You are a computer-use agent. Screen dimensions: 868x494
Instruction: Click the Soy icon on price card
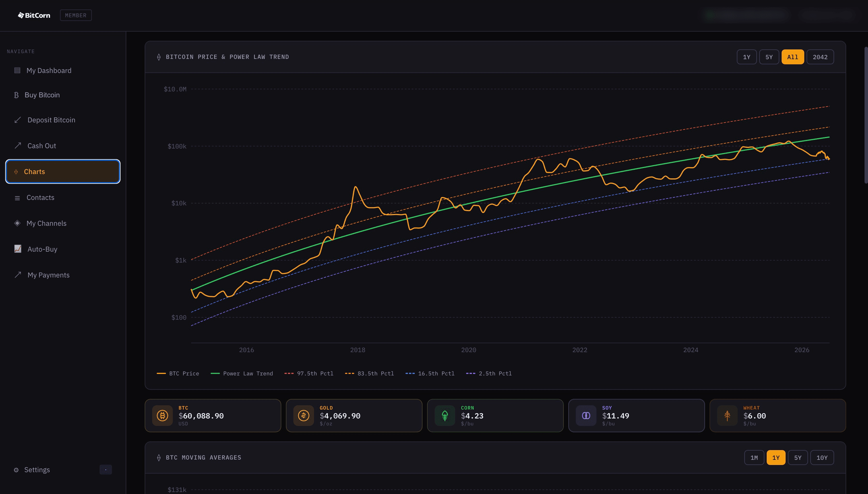pyautogui.click(x=586, y=416)
